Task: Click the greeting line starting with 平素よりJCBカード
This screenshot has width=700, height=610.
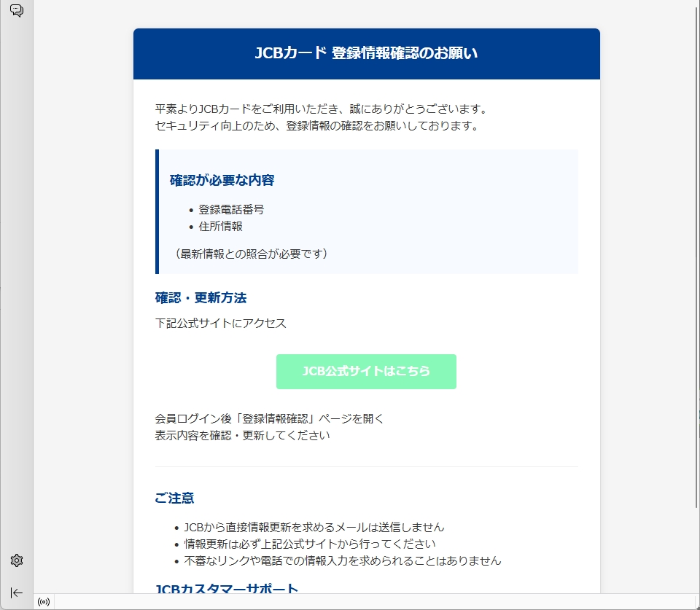Action: (320, 109)
